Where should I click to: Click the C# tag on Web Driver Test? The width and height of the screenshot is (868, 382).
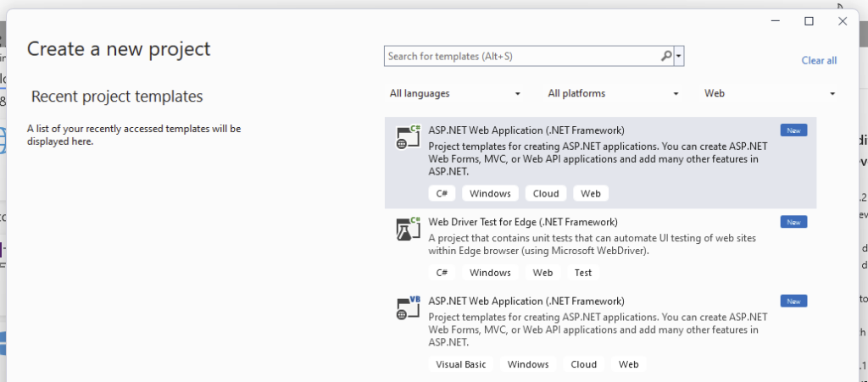tap(442, 273)
